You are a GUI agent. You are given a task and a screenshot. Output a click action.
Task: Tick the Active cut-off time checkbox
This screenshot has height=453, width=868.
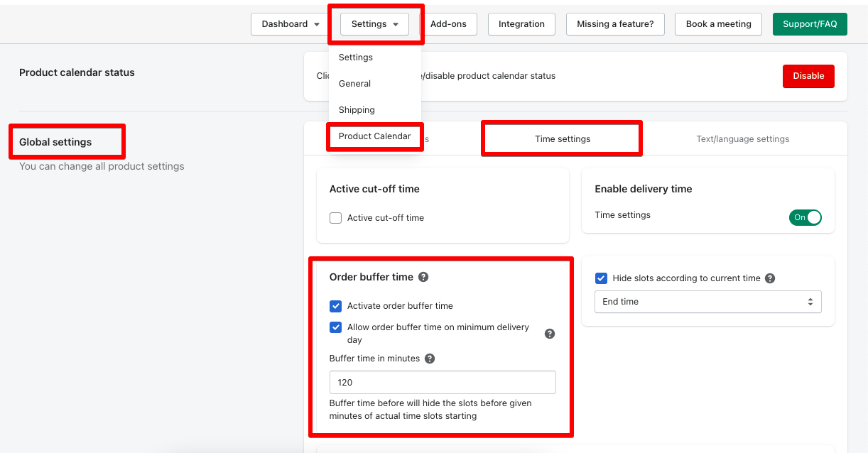click(x=336, y=218)
